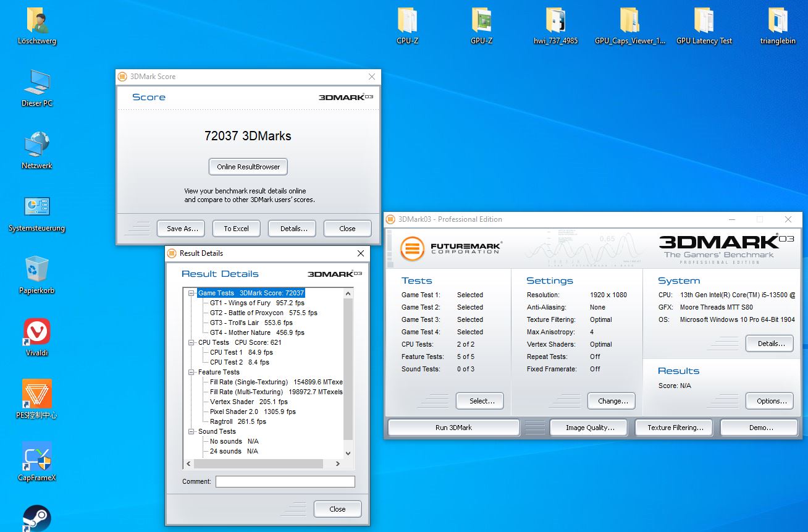Click Select button under Tests
808x532 pixels.
pyautogui.click(x=479, y=401)
